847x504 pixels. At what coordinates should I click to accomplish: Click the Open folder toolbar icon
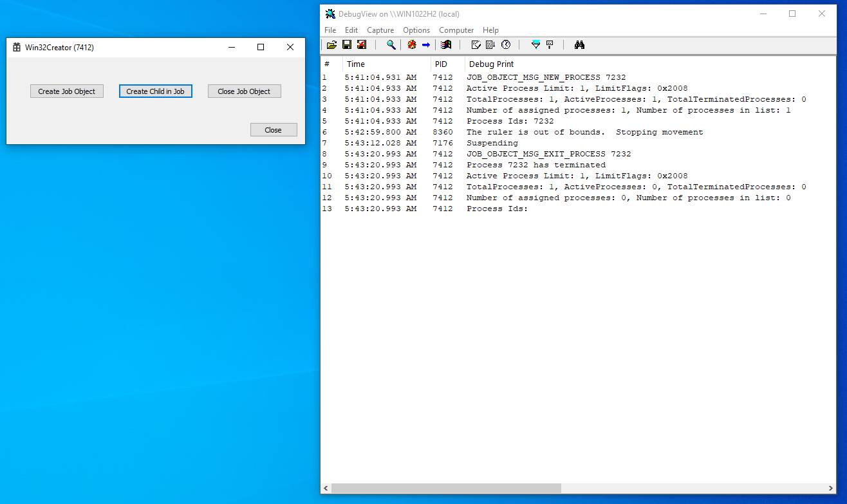pos(331,44)
